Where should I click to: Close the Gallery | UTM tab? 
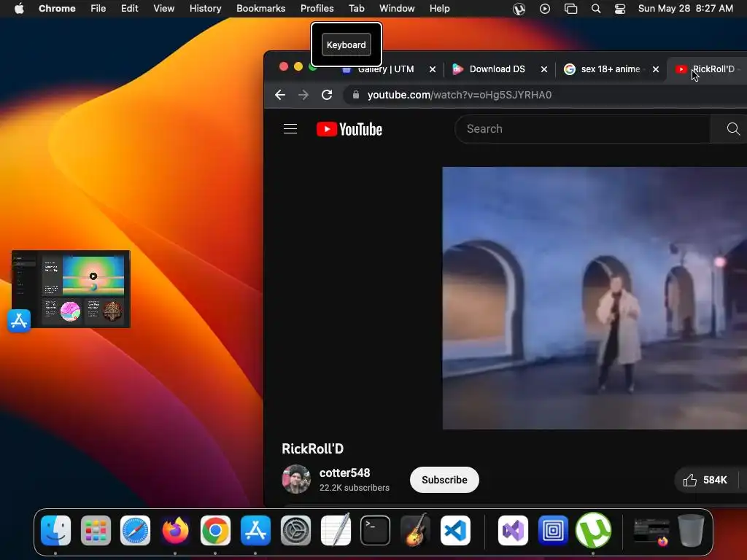432,69
